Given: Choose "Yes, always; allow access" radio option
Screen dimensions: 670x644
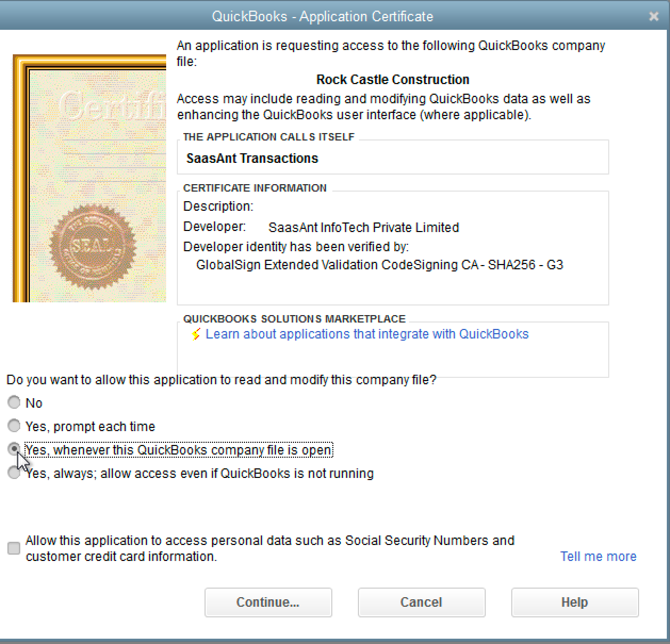Looking at the screenshot, I should pyautogui.click(x=14, y=473).
